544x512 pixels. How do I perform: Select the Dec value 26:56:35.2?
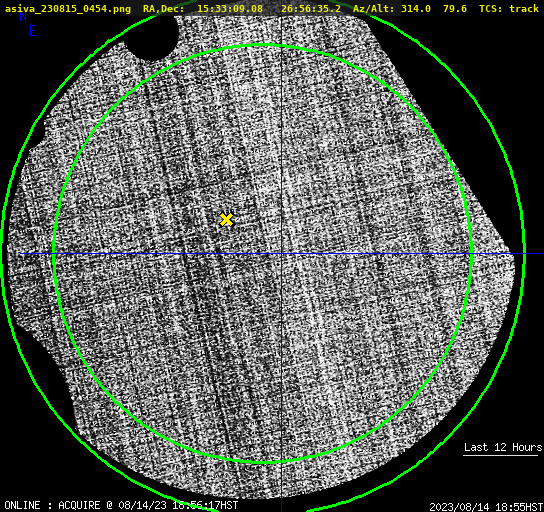[x=311, y=8]
